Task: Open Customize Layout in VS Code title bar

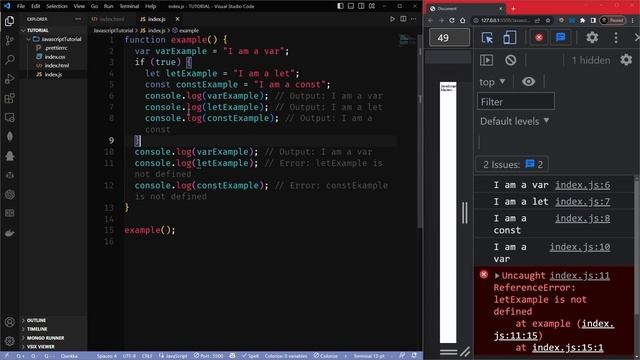Action: coord(372,6)
